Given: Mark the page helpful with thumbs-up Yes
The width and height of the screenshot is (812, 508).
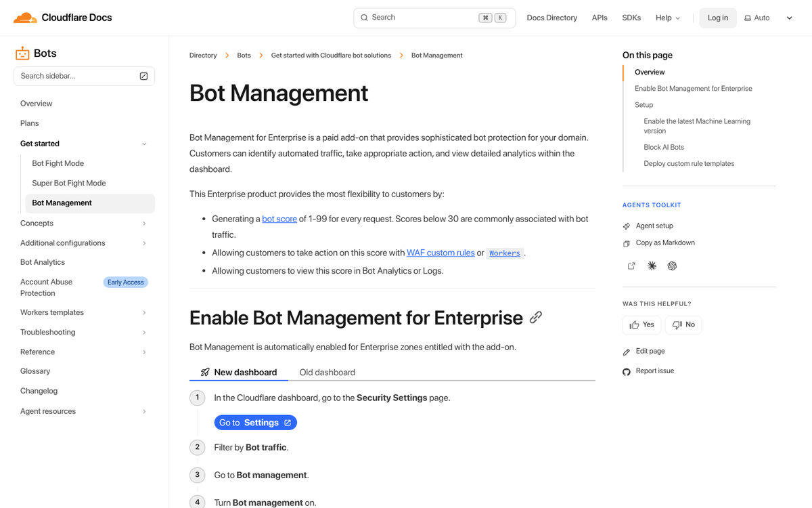Looking at the screenshot, I should pos(641,324).
